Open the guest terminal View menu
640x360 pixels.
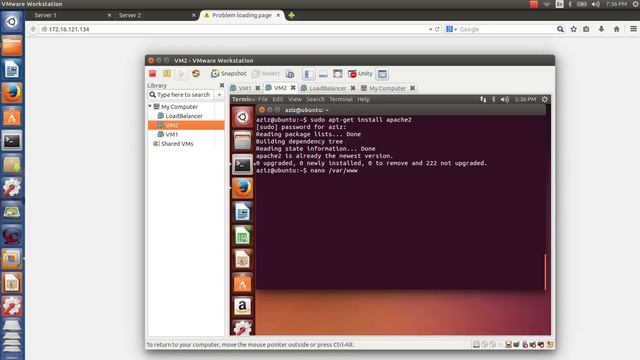[295, 99]
